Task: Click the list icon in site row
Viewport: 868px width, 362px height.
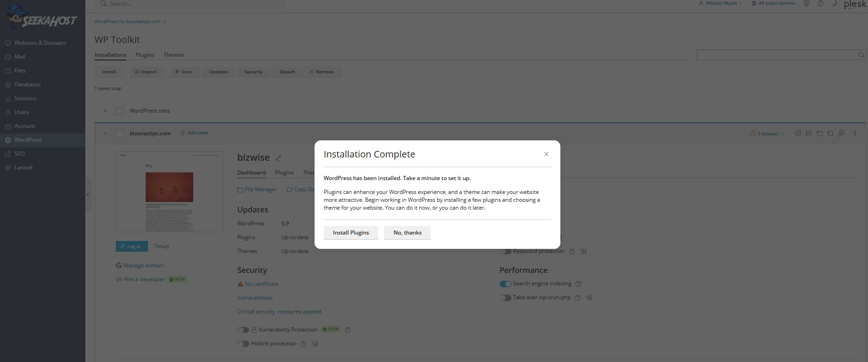Action: tap(809, 133)
